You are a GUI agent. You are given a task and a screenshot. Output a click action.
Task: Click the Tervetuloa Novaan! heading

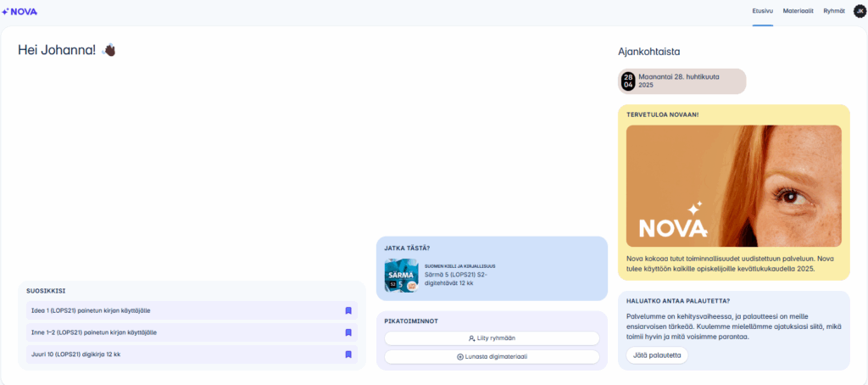tap(662, 114)
